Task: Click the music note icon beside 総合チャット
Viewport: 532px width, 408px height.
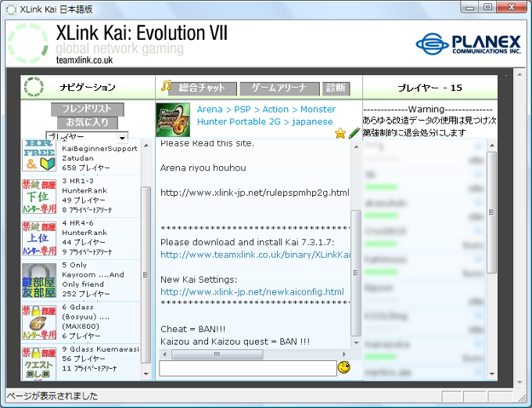Action: pyautogui.click(x=166, y=87)
